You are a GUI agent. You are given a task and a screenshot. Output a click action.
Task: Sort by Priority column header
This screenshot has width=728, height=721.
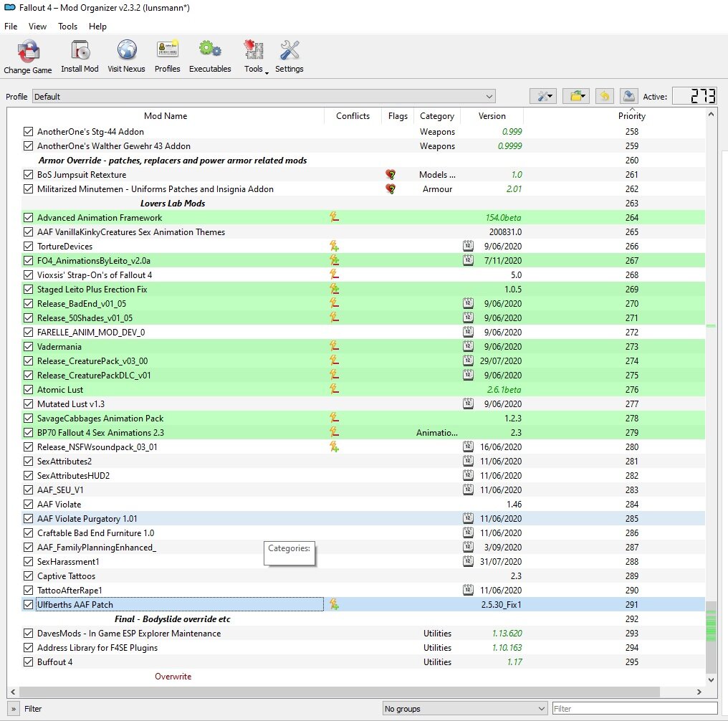pos(632,116)
